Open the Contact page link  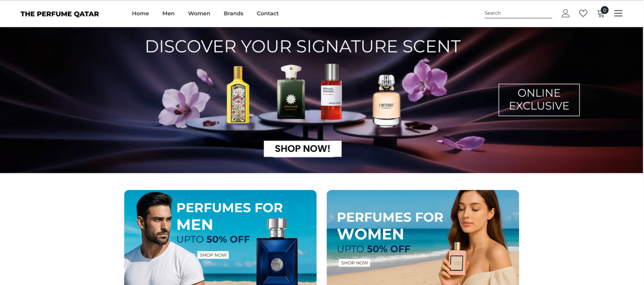tap(268, 13)
